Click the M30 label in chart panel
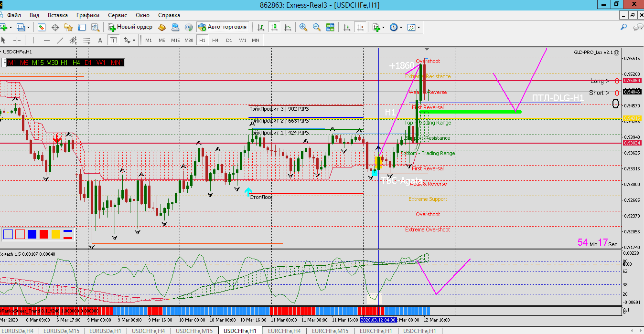The width and height of the screenshot is (644, 334). pos(52,63)
